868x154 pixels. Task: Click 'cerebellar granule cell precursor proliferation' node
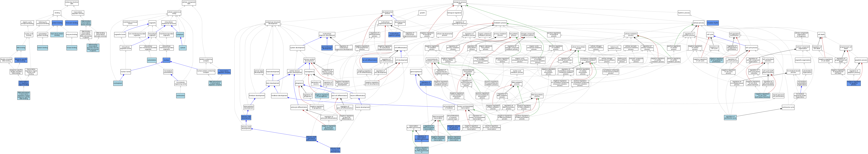click(x=454, y=128)
